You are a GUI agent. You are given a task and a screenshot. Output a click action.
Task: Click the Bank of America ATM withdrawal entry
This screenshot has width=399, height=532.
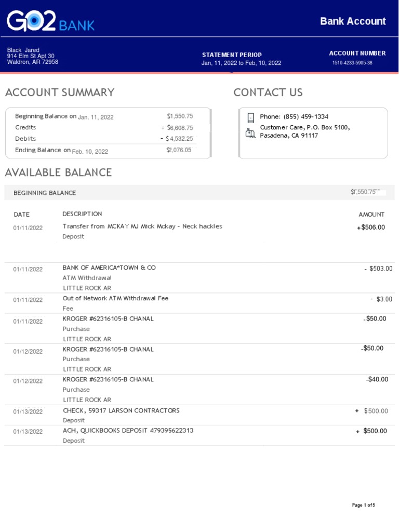(x=109, y=268)
